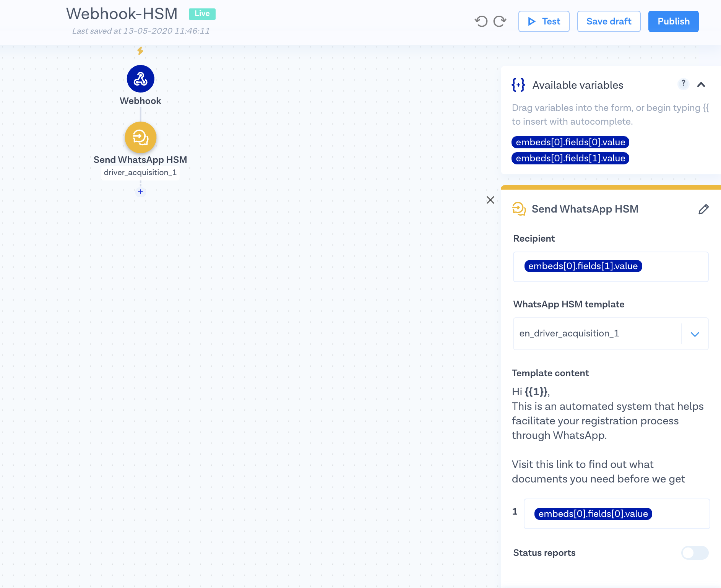
Task: Click the pencil edit icon for step name
Action: click(703, 209)
